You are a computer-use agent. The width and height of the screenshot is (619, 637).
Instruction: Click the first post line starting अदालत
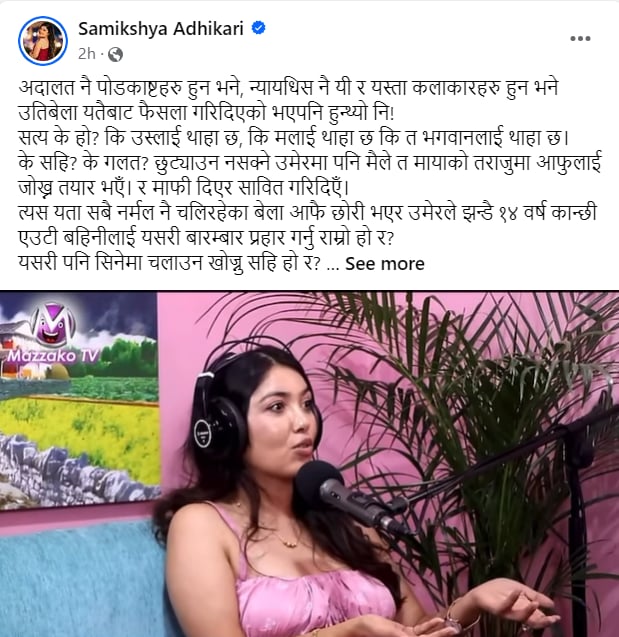click(x=288, y=88)
